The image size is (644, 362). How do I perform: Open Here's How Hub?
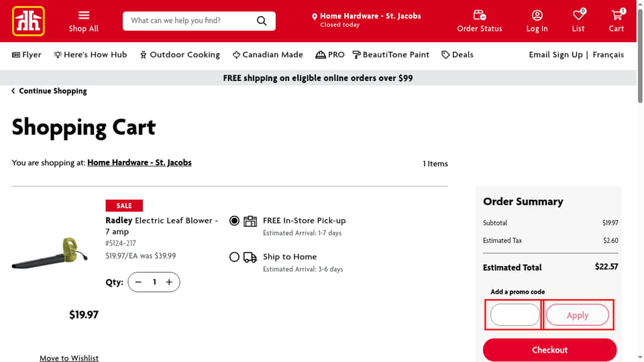click(91, 54)
